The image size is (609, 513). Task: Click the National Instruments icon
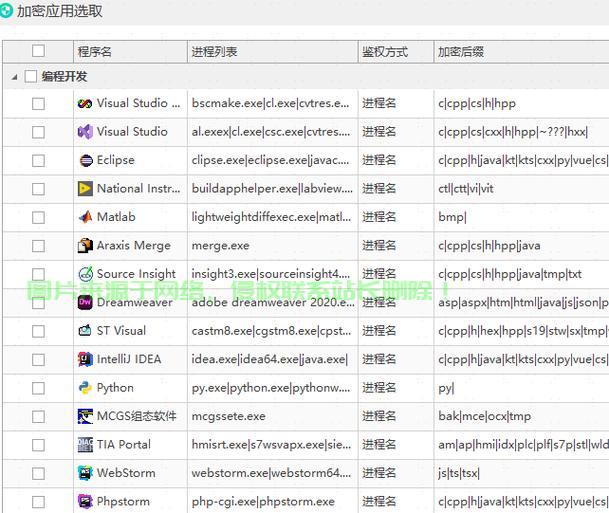coord(85,189)
